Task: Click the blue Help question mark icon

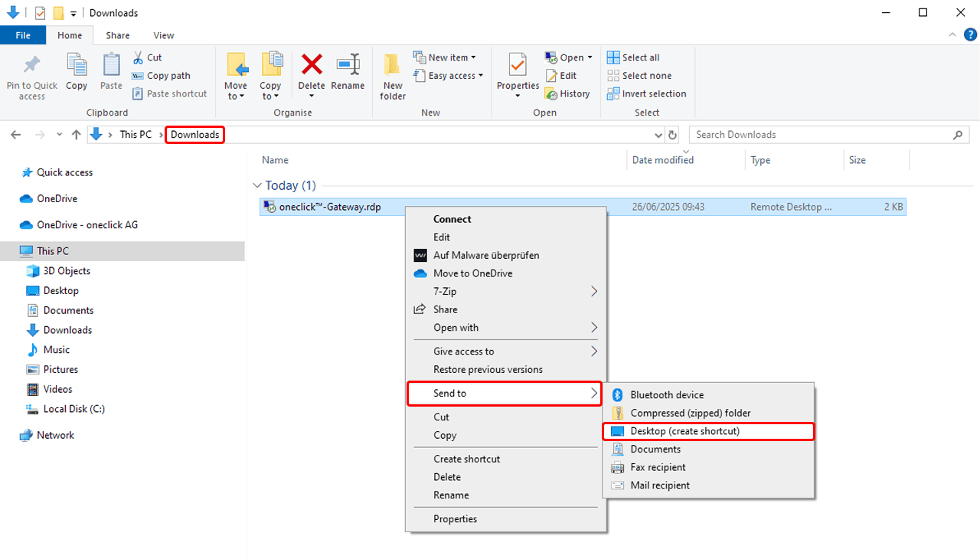Action: (x=970, y=34)
